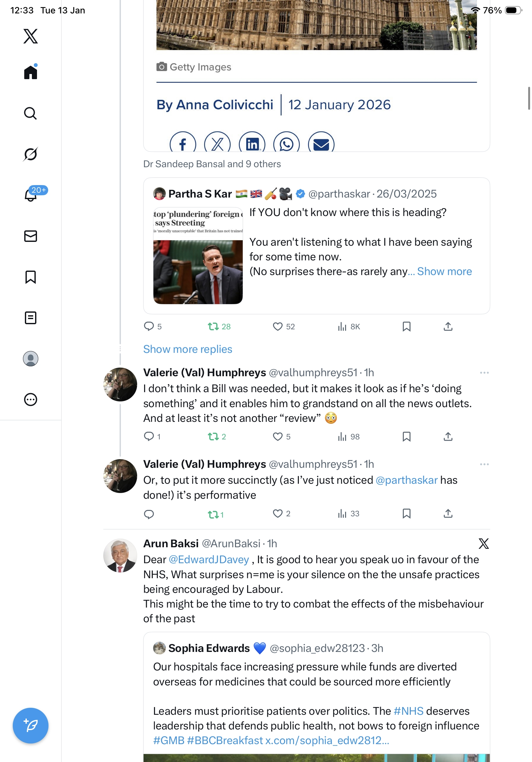
Task: Like Valerie's 'performative' reply
Action: 277,513
